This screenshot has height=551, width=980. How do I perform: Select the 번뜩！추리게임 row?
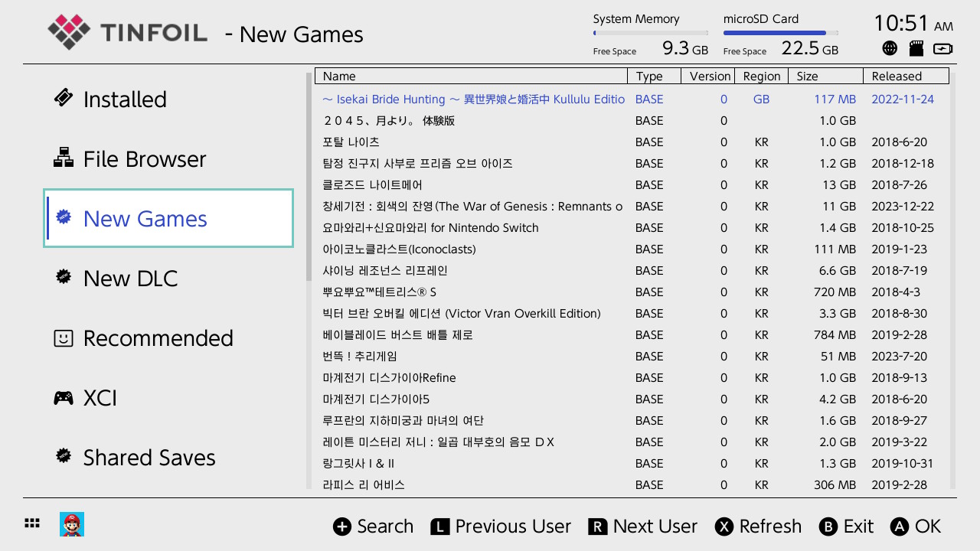click(632, 356)
